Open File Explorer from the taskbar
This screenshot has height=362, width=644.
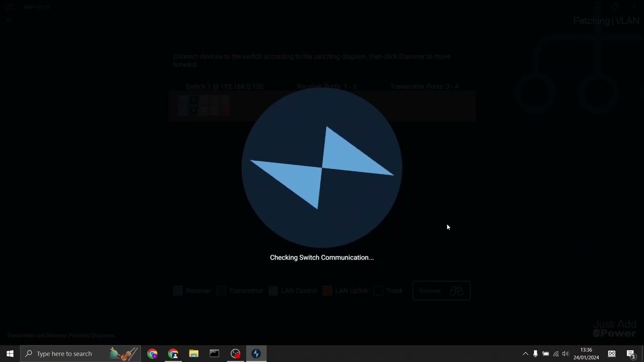click(x=194, y=353)
